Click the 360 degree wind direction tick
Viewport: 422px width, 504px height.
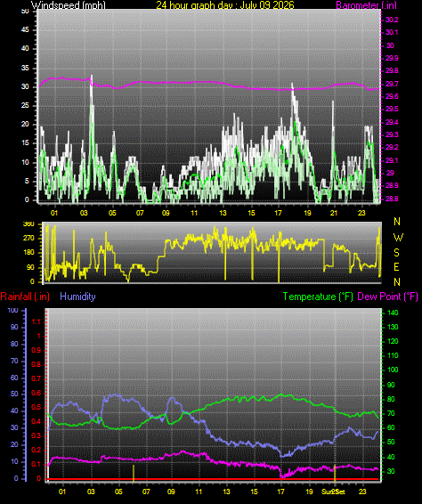tap(28, 224)
